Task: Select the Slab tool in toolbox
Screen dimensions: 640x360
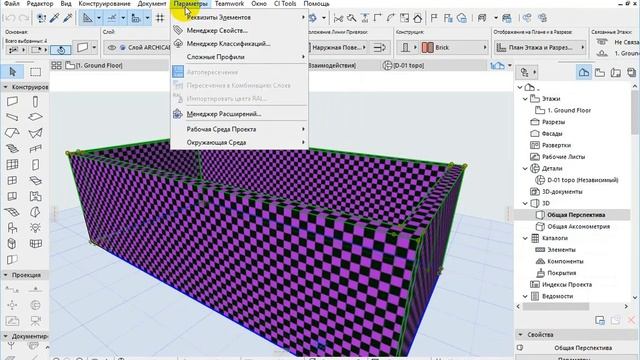Action: point(36,117)
